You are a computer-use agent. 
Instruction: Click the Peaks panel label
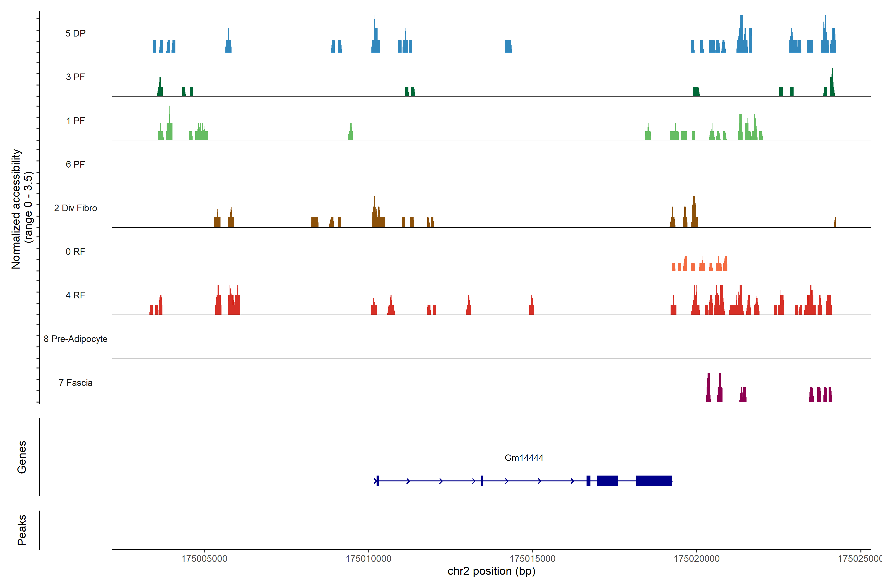point(22,529)
